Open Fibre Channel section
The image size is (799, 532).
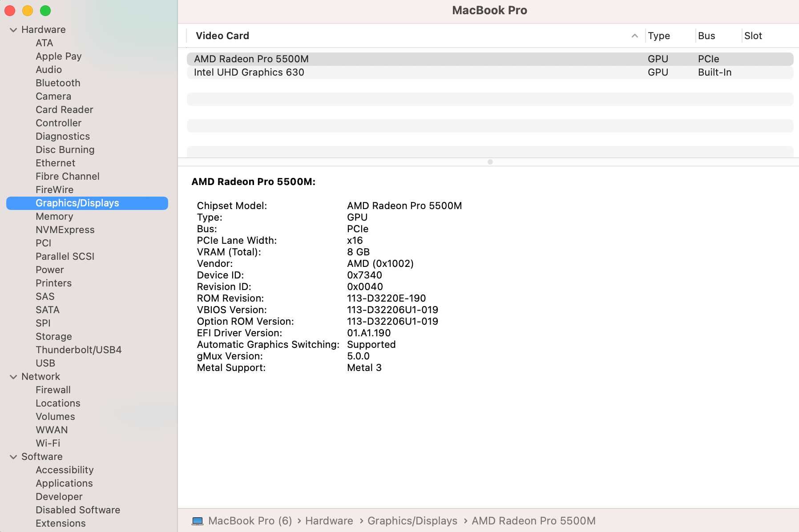[x=68, y=177]
